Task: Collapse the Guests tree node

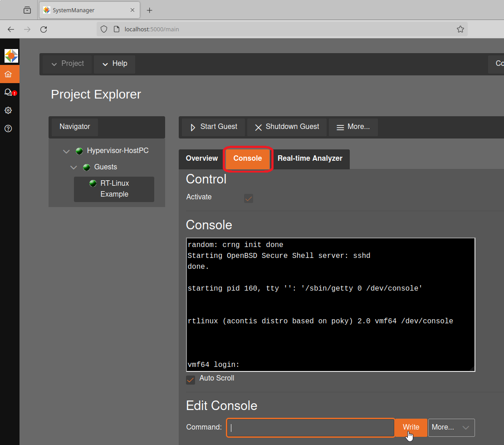Action: [73, 167]
